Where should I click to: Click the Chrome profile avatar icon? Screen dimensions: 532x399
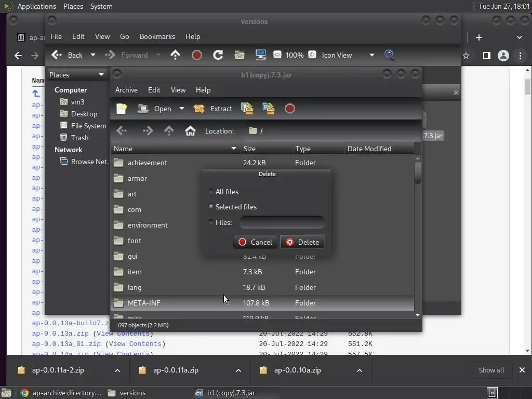coord(503,56)
